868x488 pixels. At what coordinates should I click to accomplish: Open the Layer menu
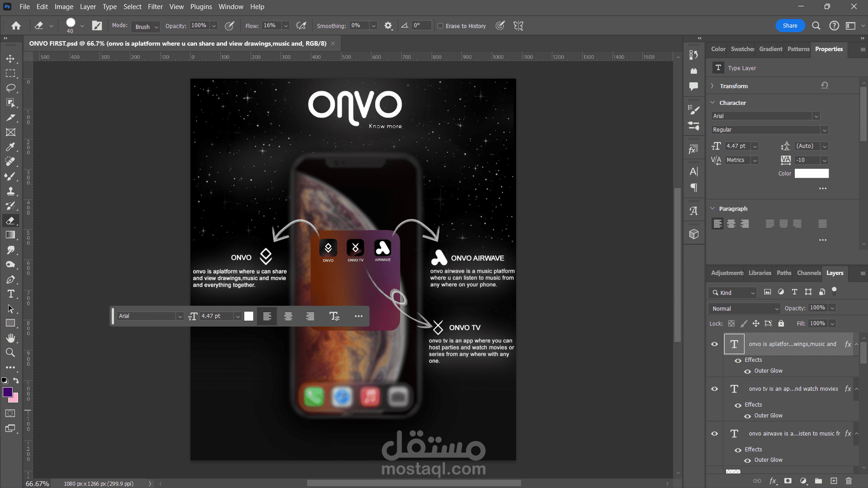88,7
